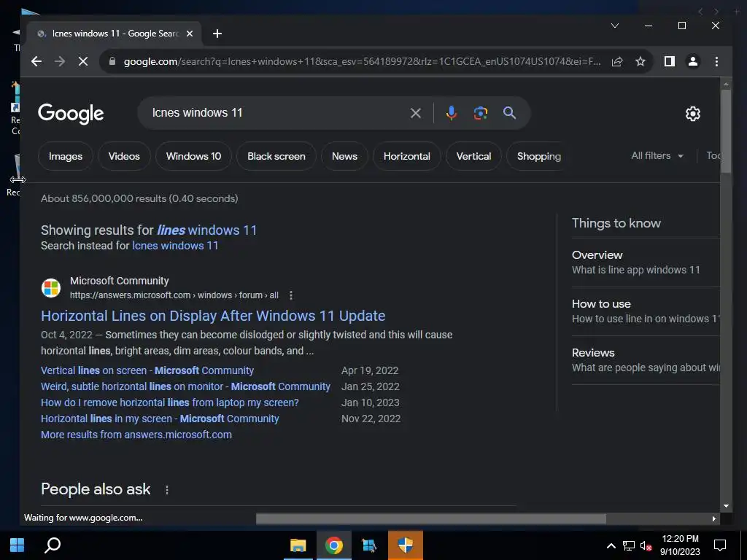Open taskbar search magnifier

coord(53,545)
